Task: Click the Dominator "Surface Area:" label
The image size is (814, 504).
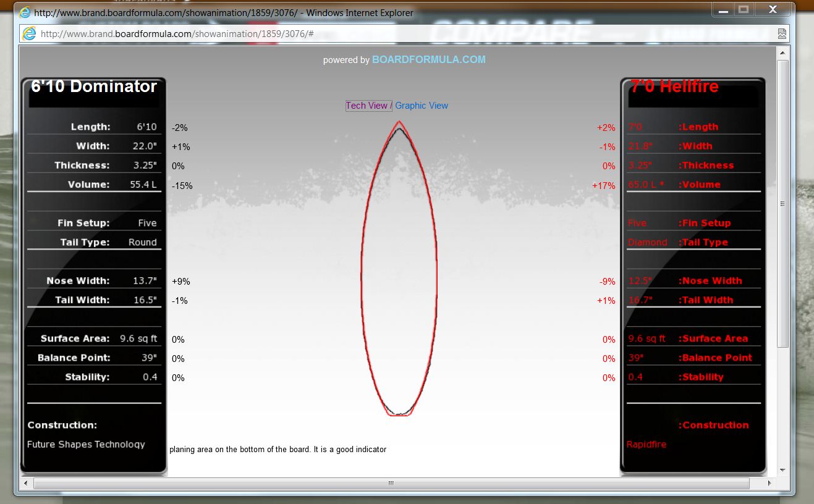Action: coord(75,338)
